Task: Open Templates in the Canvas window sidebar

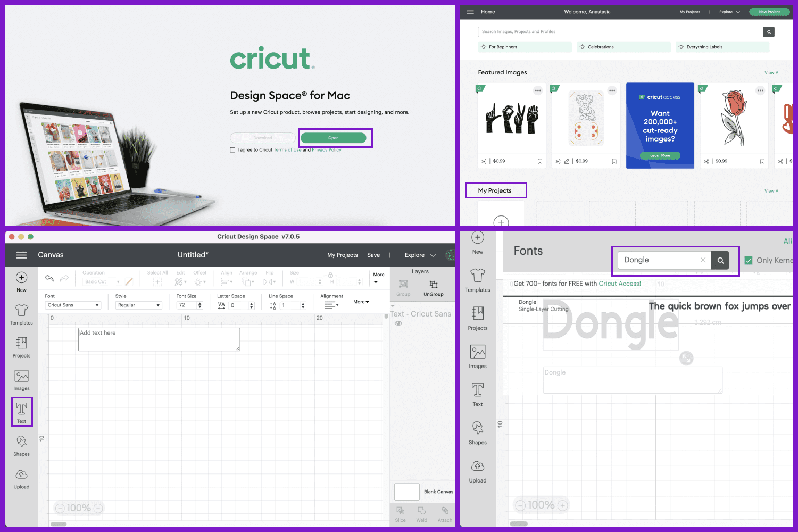Action: click(21, 314)
